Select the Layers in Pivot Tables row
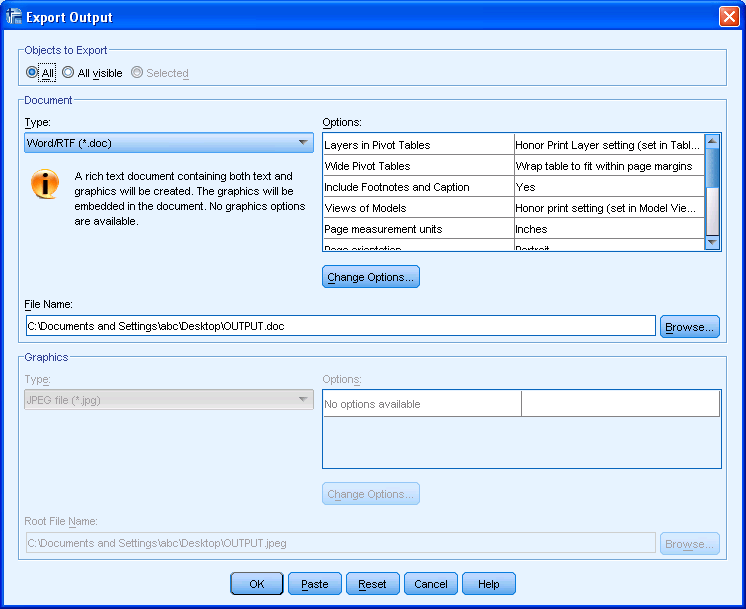746x609 pixels. [x=418, y=145]
